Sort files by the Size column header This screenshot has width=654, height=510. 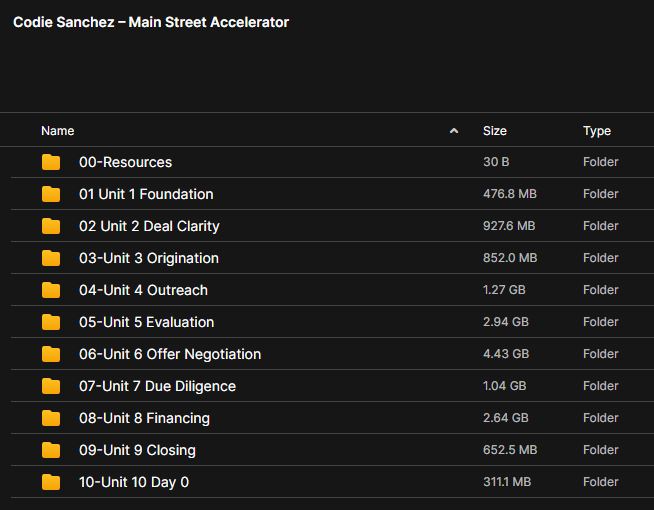494,131
